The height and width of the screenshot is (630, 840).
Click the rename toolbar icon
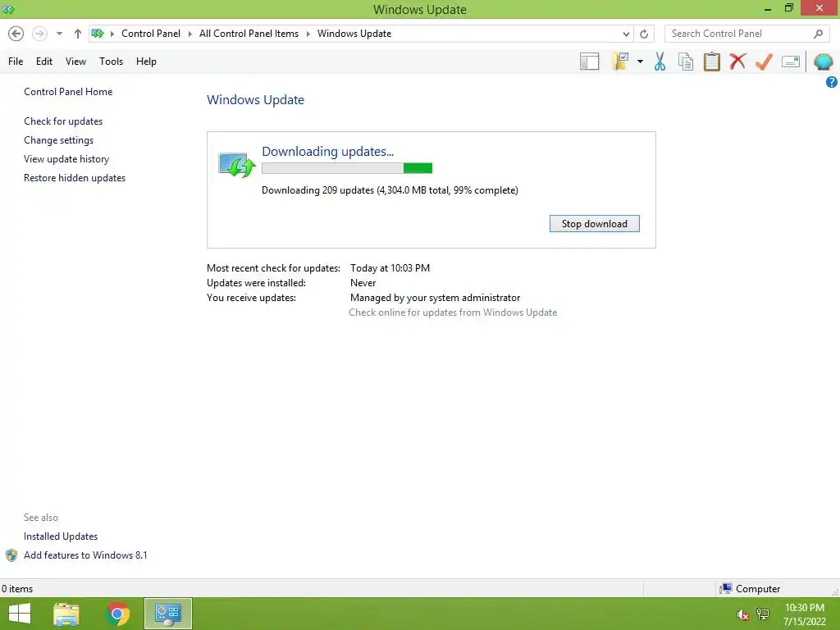(791, 62)
